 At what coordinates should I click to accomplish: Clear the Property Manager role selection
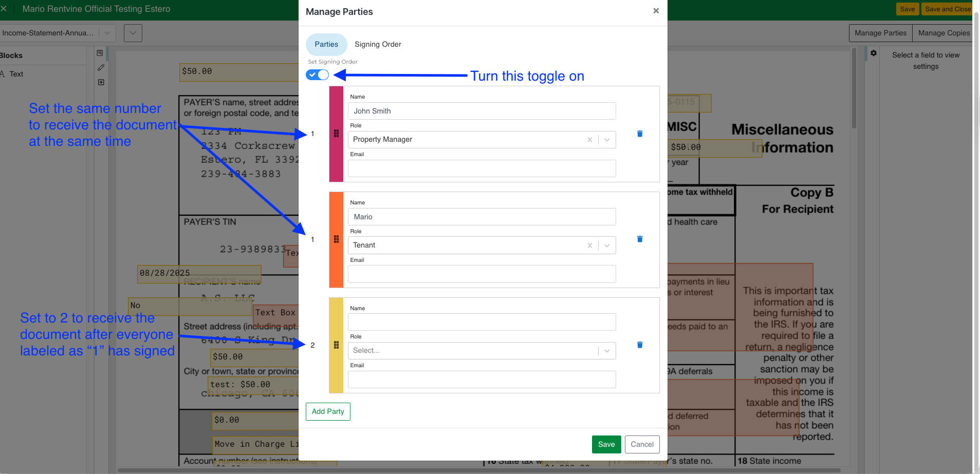coord(589,140)
